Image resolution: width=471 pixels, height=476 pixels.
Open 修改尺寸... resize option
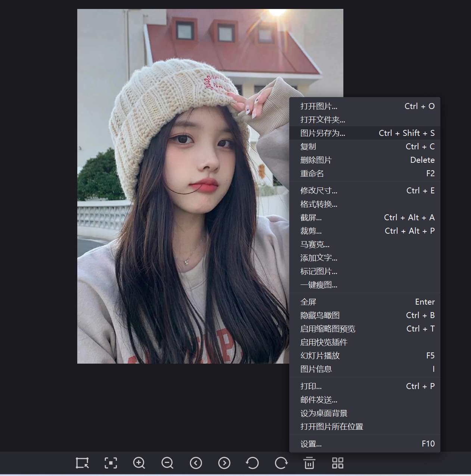(x=365, y=191)
